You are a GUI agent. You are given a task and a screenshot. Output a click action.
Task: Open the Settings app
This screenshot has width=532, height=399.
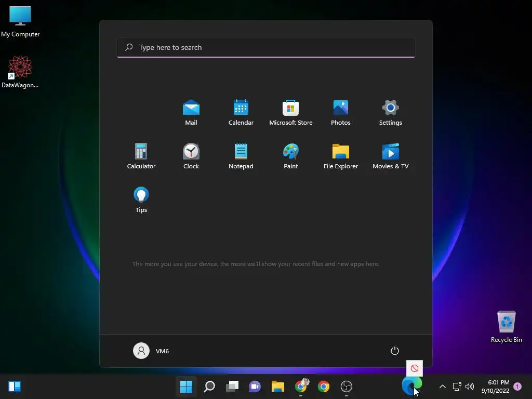click(x=391, y=113)
